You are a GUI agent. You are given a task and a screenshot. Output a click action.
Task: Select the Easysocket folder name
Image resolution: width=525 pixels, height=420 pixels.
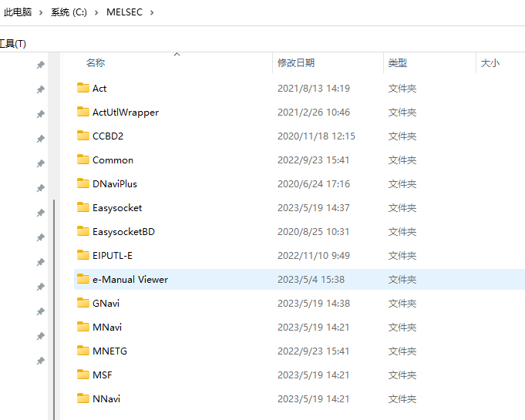tap(117, 208)
